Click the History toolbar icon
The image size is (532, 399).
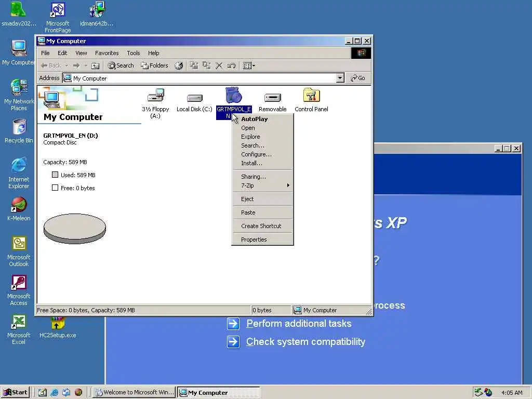coord(179,66)
